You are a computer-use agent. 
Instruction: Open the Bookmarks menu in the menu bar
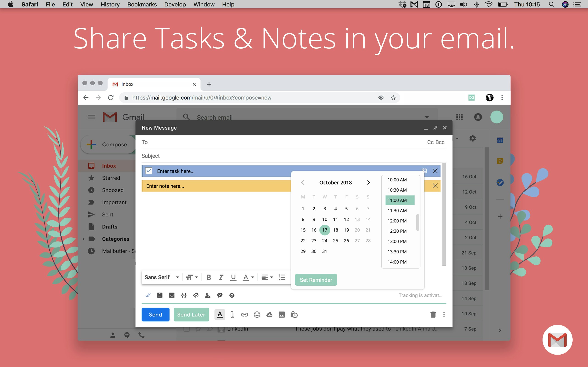tap(142, 4)
